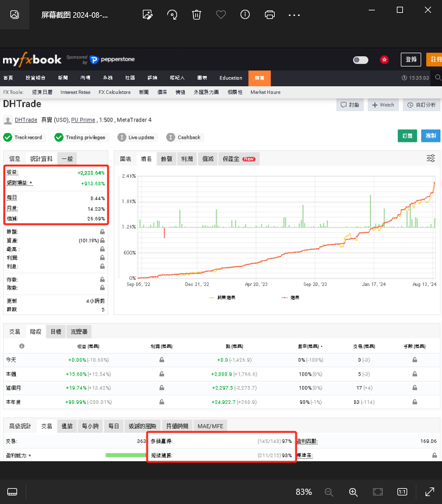Click FX Calculators in FX Tools bar
This screenshot has height=504, width=442.
click(115, 92)
